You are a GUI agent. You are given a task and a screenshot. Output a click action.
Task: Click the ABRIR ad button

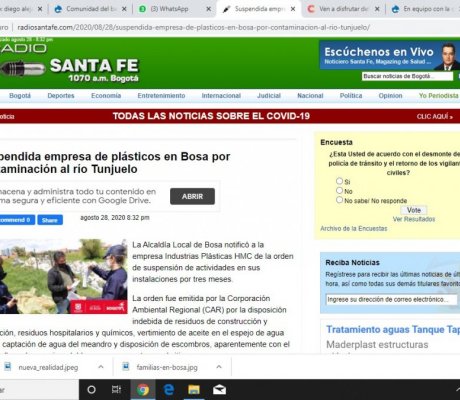(x=192, y=196)
